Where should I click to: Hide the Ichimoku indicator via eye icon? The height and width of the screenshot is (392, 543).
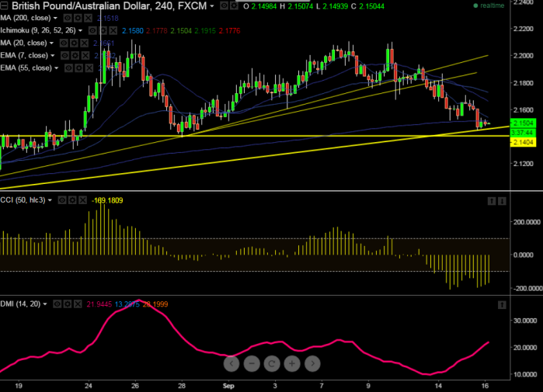coord(92,30)
